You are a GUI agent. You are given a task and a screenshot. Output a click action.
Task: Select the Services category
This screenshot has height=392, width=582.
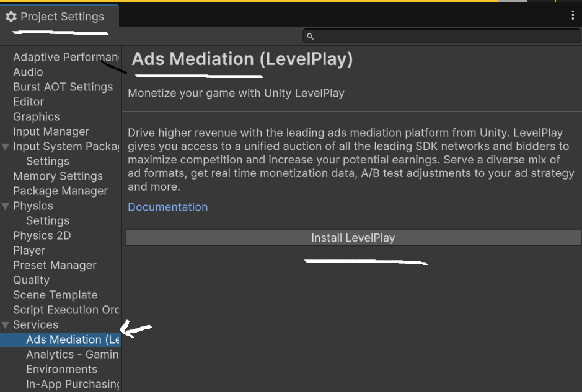coord(35,324)
